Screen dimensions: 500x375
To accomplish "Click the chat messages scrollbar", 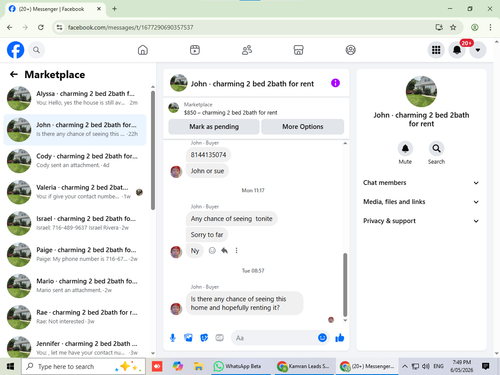I will (x=345, y=284).
